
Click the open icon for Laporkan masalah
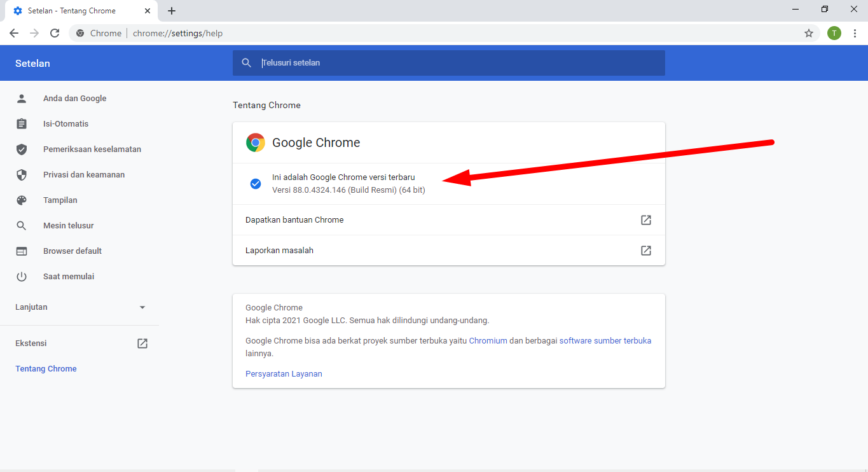tap(646, 251)
